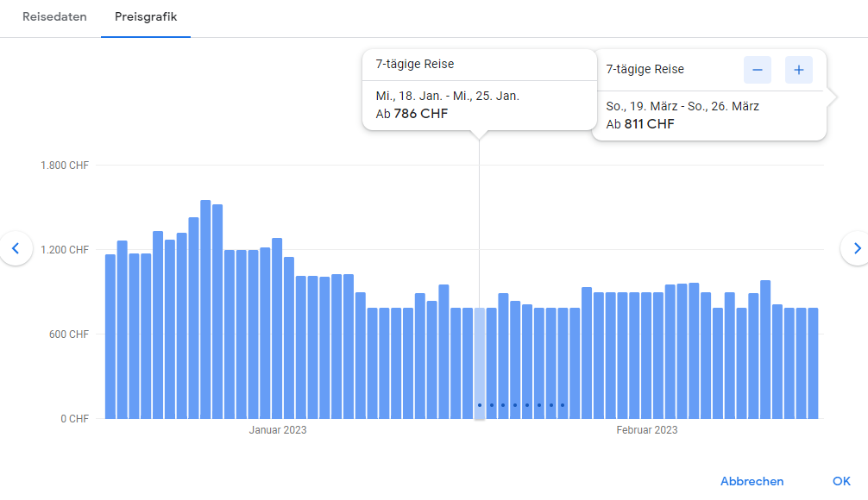868x500 pixels.
Task: Show earlier dates with the left arrow
Action: (16, 248)
